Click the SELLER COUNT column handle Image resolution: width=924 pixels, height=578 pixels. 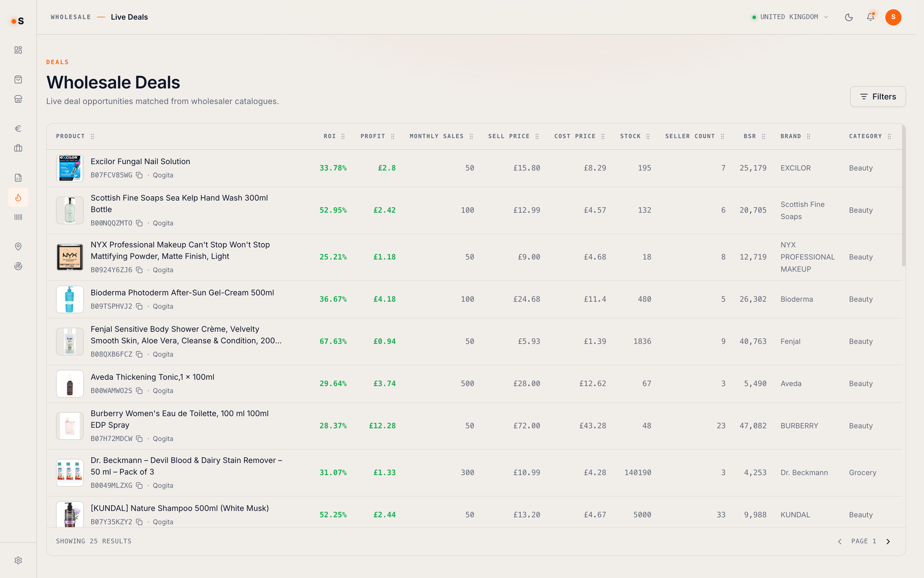[723, 136]
